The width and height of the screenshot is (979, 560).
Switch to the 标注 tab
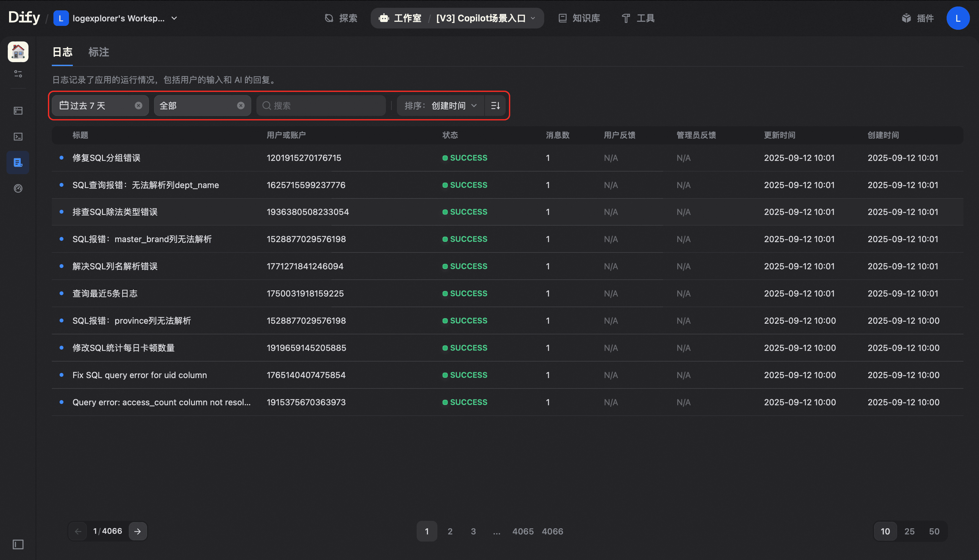tap(98, 52)
